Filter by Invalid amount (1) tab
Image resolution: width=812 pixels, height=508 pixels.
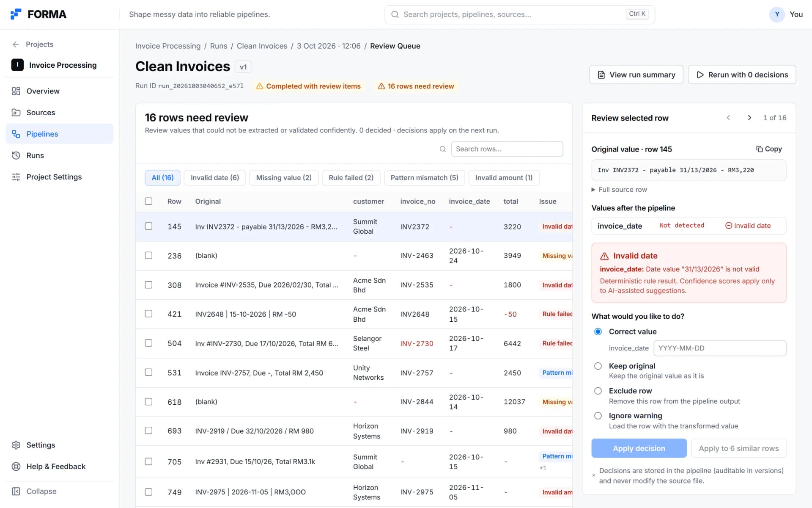pos(504,178)
